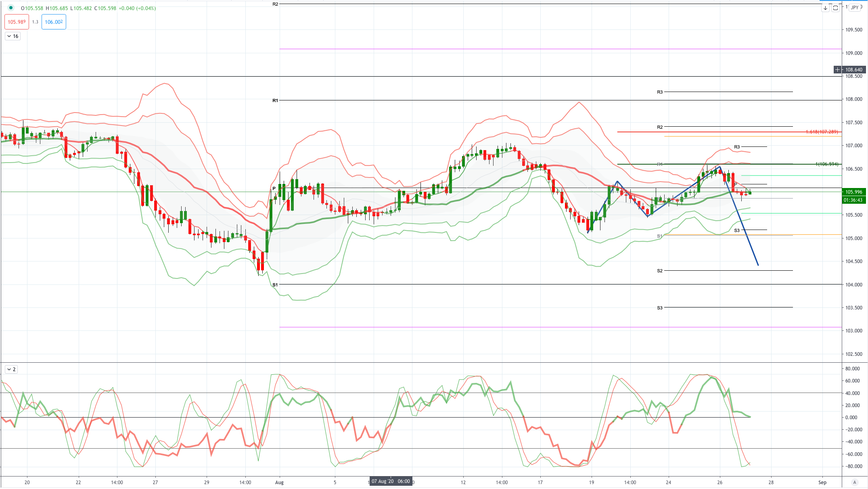Open the JPY currency selector
868x489 pixels.
coord(855,7)
